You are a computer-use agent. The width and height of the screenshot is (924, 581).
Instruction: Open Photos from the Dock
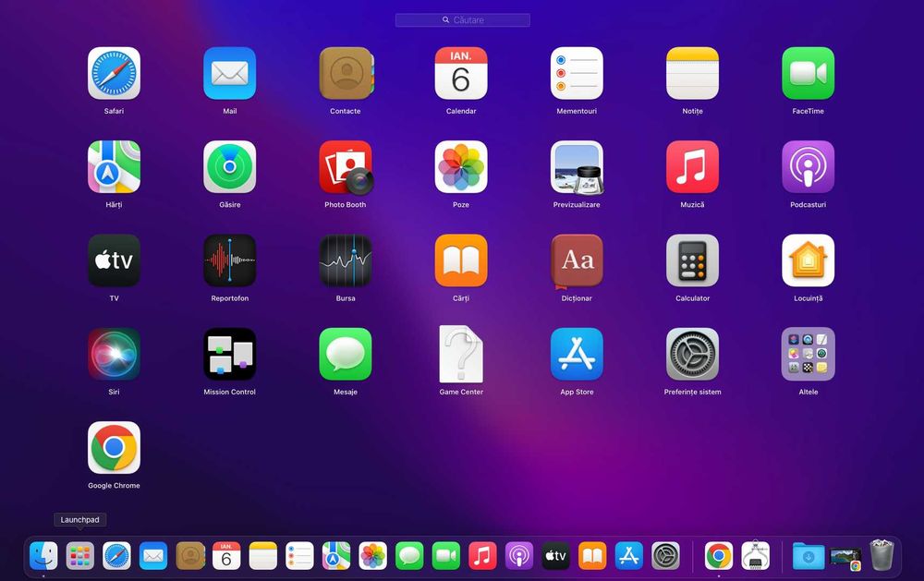pyautogui.click(x=373, y=556)
